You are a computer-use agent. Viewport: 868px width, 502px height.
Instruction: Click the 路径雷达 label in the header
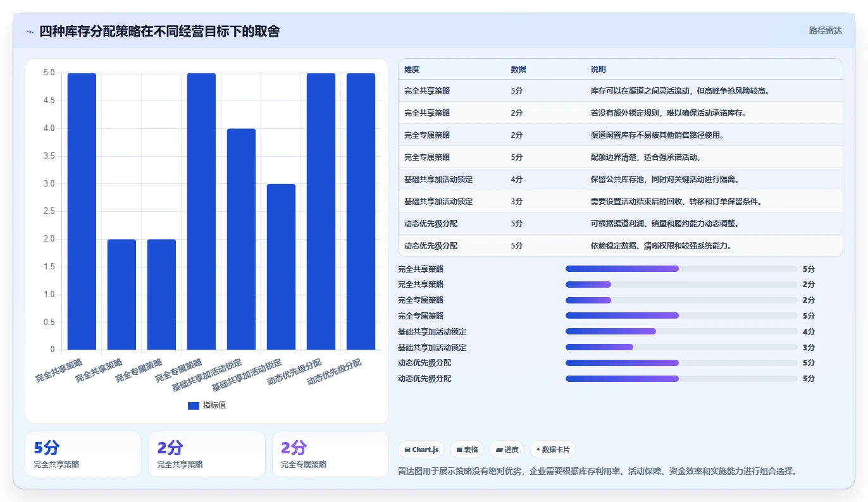[826, 30]
